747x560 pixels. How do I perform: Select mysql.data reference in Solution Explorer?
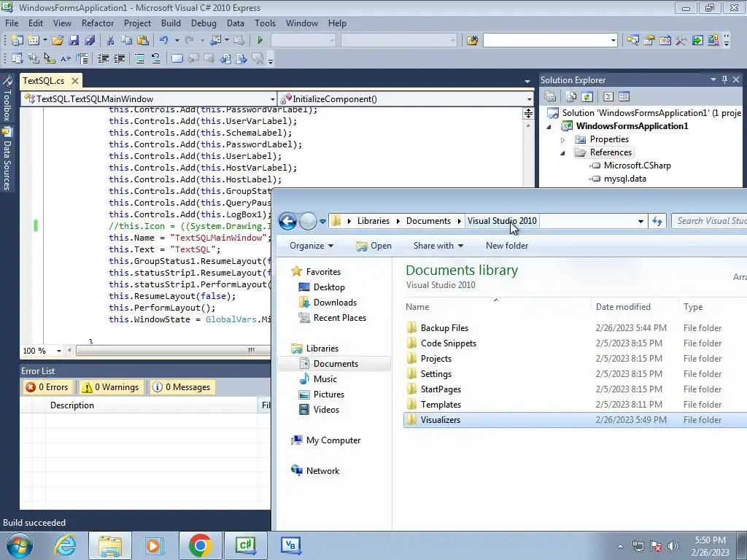tap(624, 179)
